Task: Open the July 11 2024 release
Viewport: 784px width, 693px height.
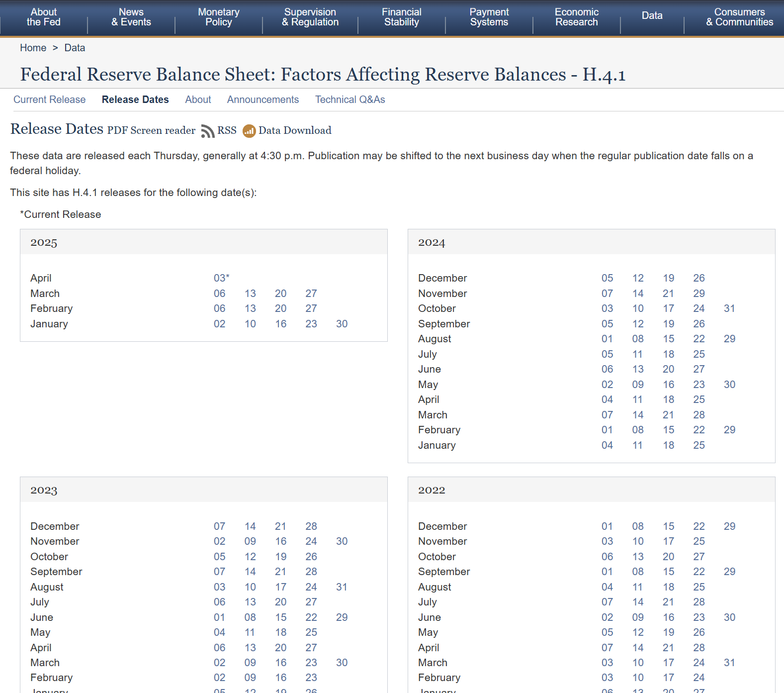Action: (638, 354)
